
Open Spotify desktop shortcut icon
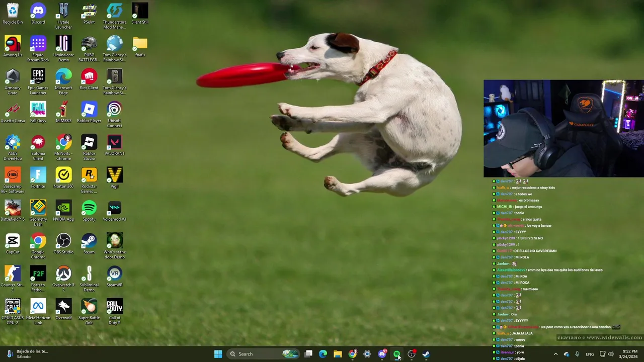(89, 211)
